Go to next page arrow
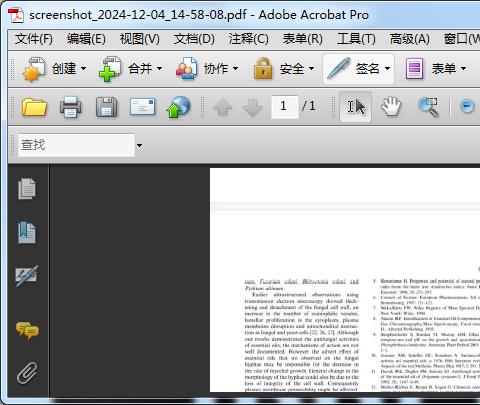Viewport: 480px width, 405px height. click(x=253, y=107)
